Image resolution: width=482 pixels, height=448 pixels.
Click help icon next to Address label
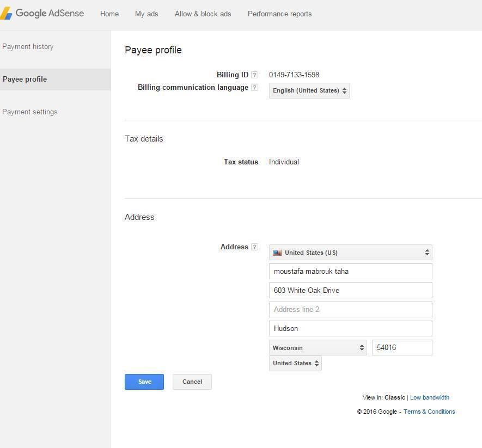(254, 247)
